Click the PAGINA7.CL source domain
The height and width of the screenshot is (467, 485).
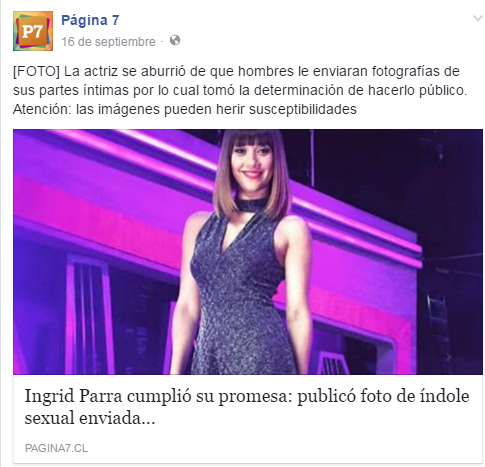click(56, 448)
